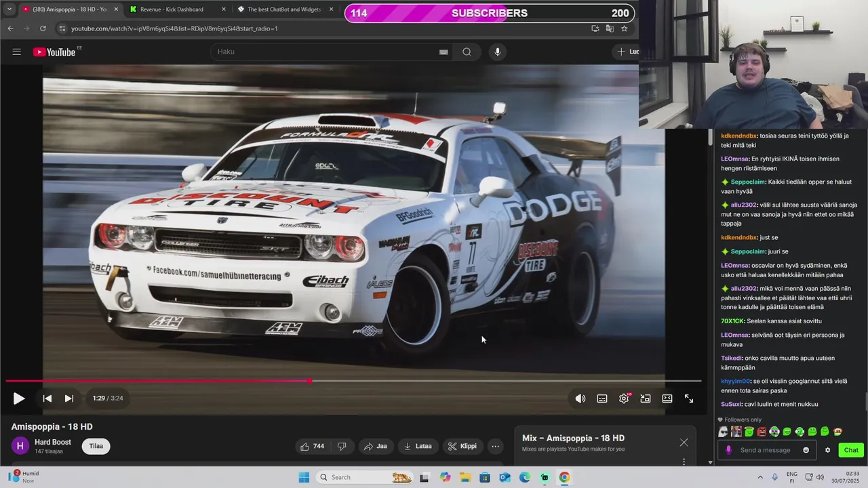Skip to the next video
The width and height of the screenshot is (868, 488).
tap(69, 399)
